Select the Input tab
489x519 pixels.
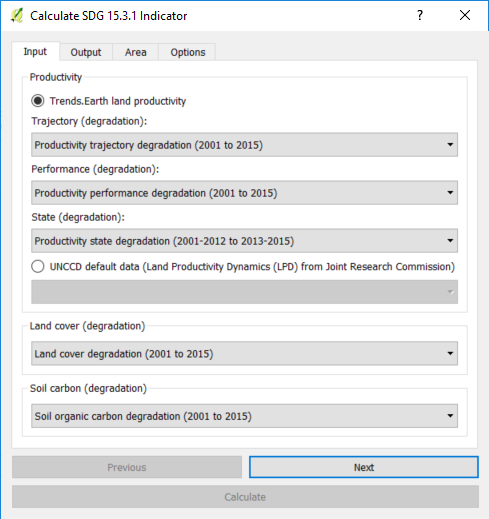point(35,52)
